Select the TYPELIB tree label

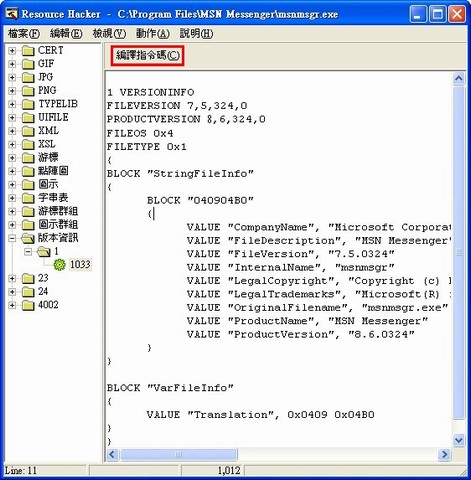58,104
